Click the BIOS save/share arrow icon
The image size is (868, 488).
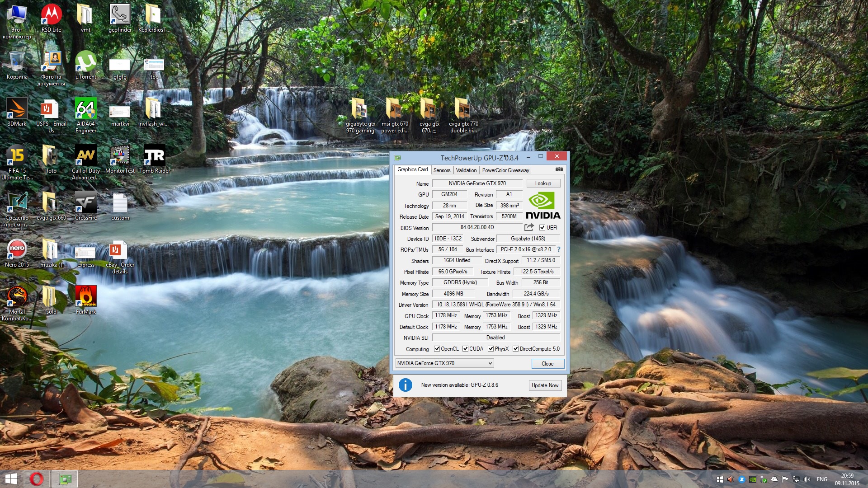pos(529,227)
